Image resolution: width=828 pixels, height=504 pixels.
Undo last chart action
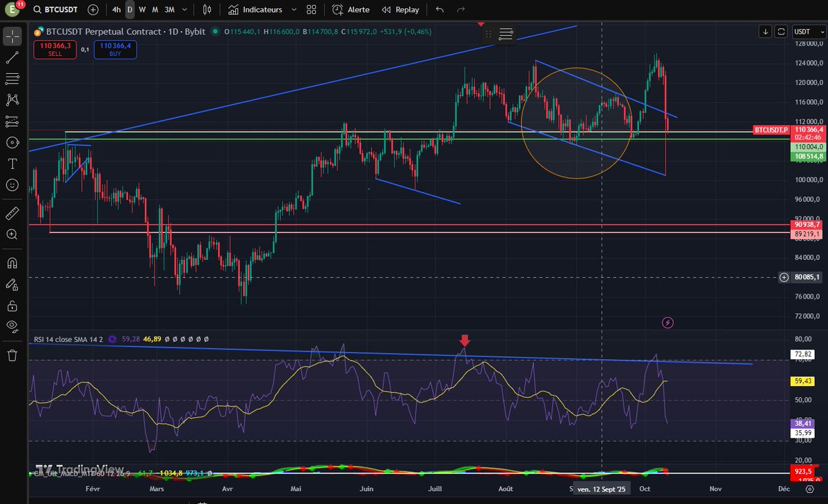[x=440, y=10]
